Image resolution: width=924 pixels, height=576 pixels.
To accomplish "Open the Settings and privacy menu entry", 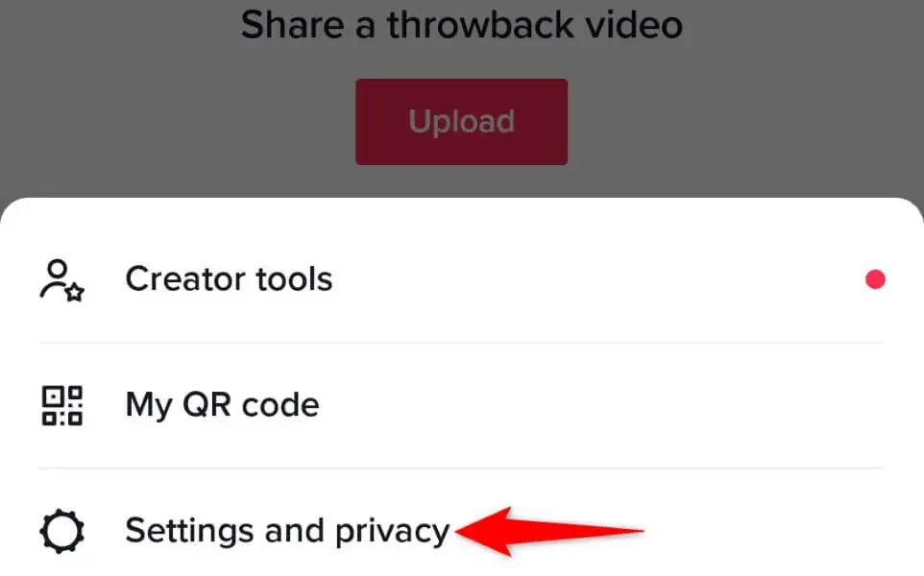I will tap(462, 531).
